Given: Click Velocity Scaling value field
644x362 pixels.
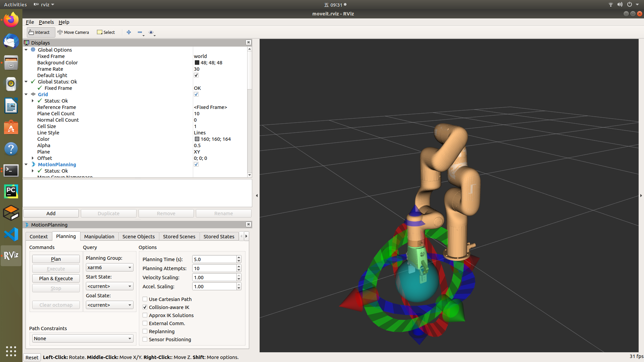Looking at the screenshot, I should (x=214, y=278).
